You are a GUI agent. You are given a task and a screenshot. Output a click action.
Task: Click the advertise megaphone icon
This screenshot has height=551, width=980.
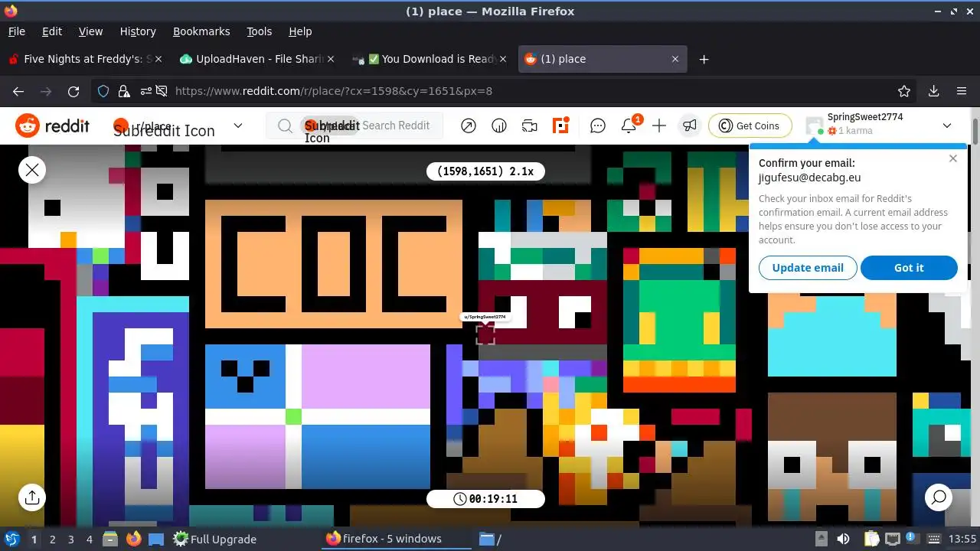pyautogui.click(x=690, y=126)
